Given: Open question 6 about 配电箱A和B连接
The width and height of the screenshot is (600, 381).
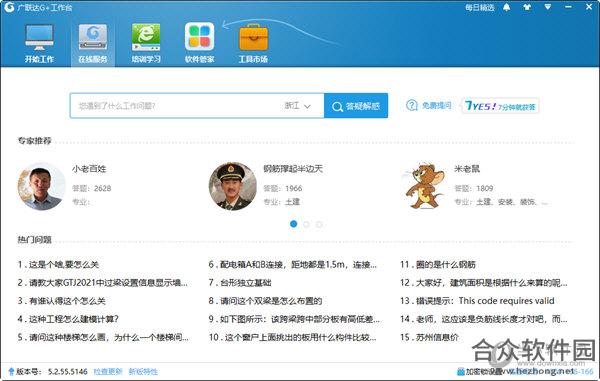Looking at the screenshot, I should (x=293, y=264).
